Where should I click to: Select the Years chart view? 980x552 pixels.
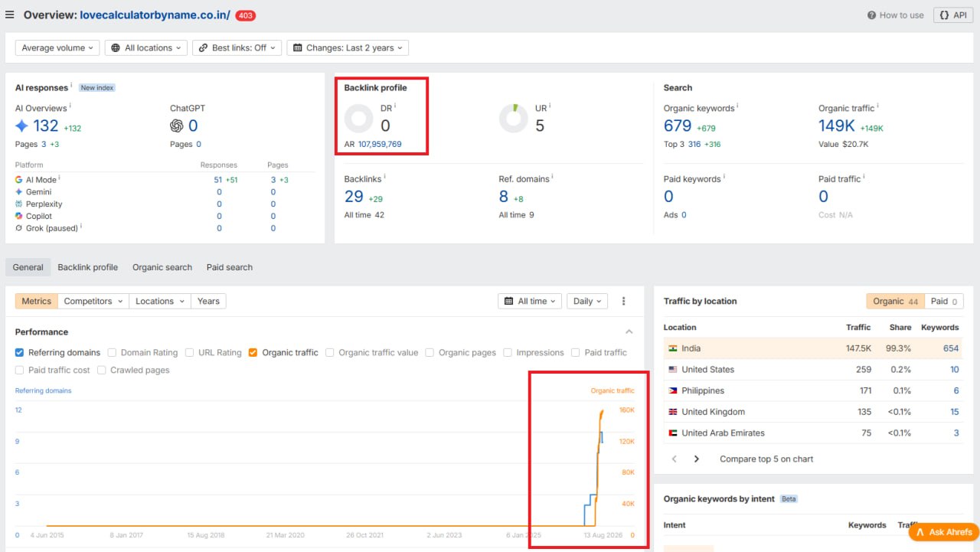(x=208, y=302)
